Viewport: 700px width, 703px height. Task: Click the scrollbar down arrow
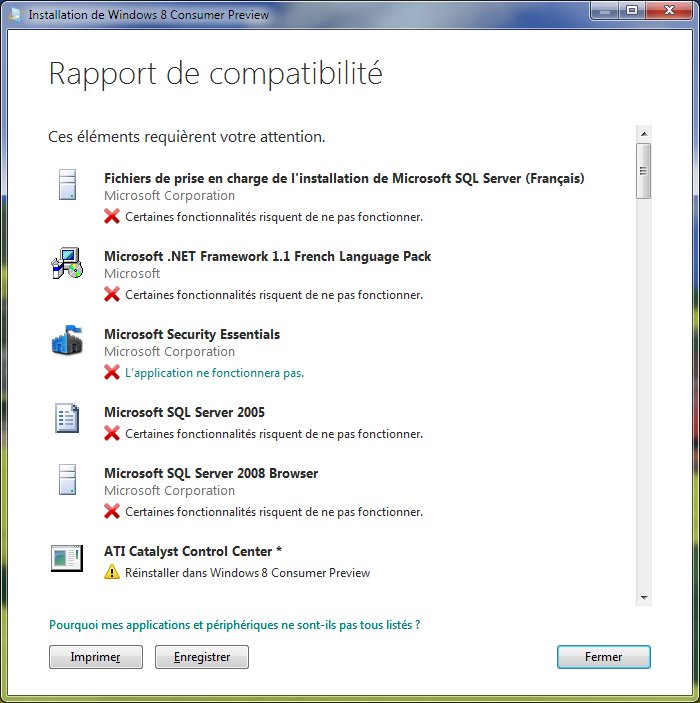[644, 597]
